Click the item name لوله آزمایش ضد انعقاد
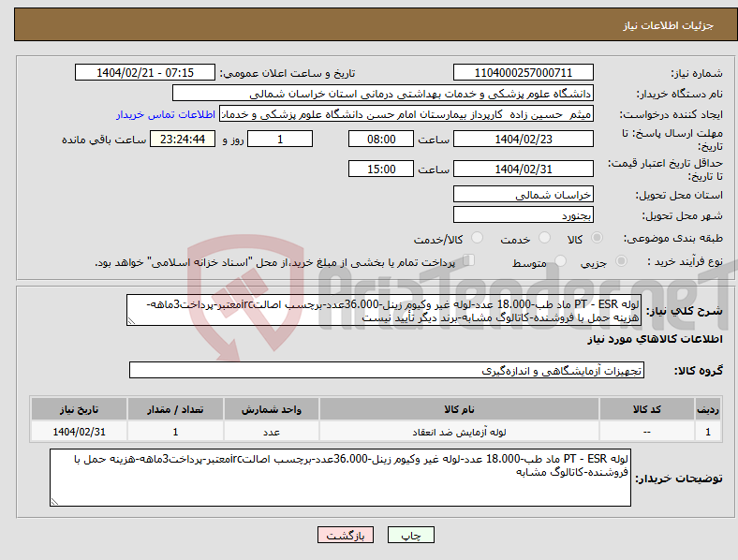Viewport: 738px width, 560px height. (459, 432)
